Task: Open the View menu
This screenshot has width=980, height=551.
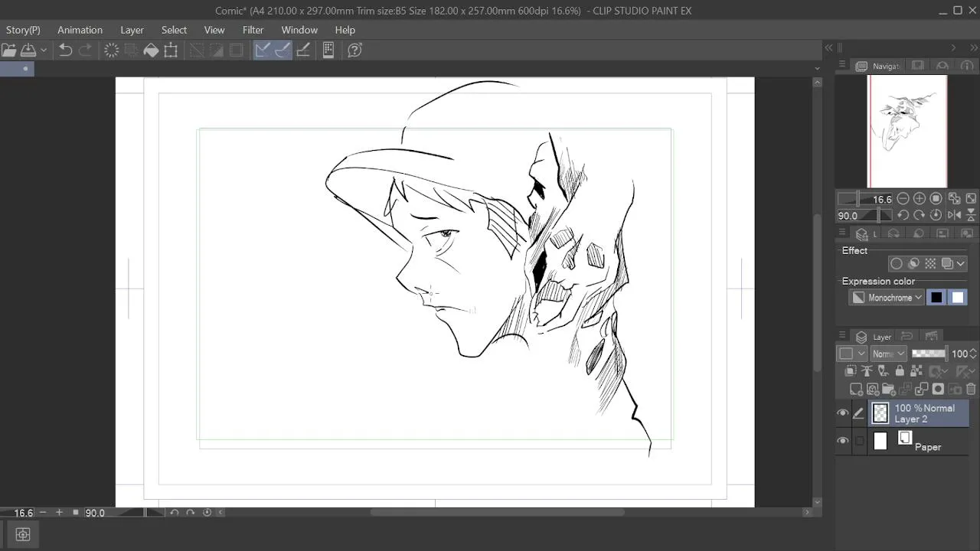Action: pos(214,30)
